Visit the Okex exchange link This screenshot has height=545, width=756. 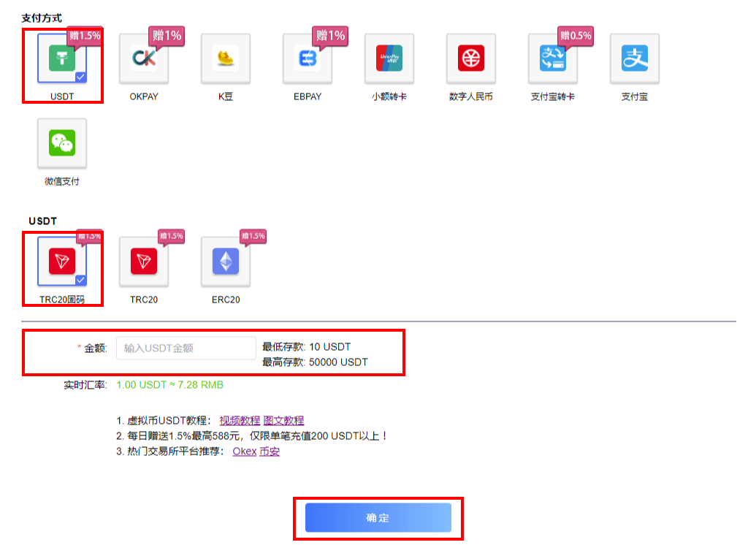tap(245, 451)
